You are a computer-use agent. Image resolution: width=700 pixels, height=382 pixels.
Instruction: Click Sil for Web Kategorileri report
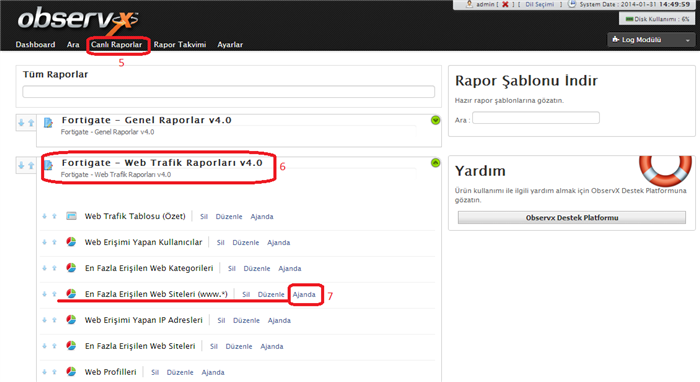pos(232,269)
